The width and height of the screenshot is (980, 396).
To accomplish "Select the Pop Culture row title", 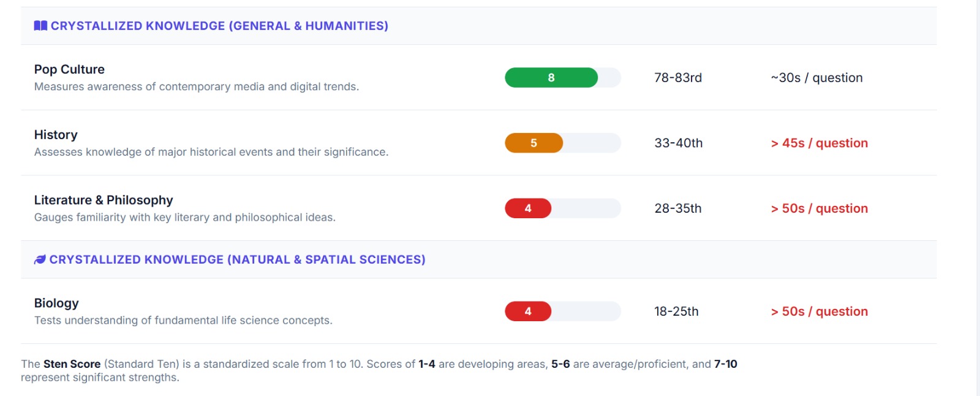I will click(x=69, y=69).
